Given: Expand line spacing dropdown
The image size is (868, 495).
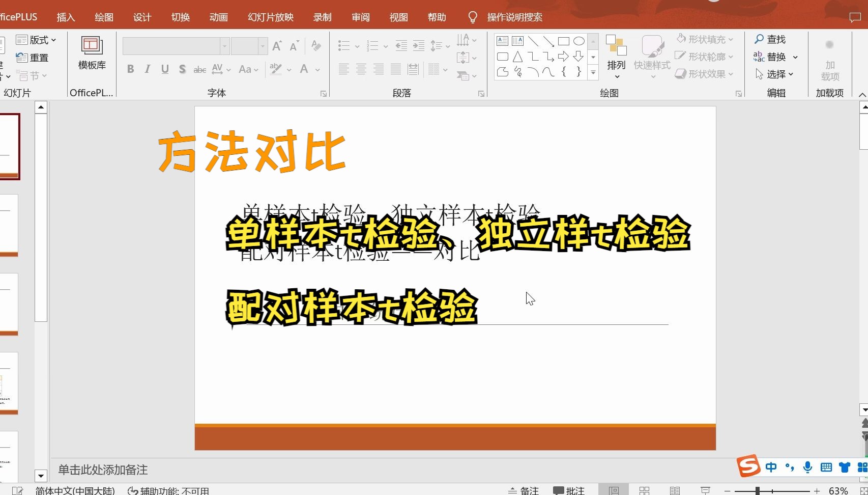Looking at the screenshot, I should (448, 46).
